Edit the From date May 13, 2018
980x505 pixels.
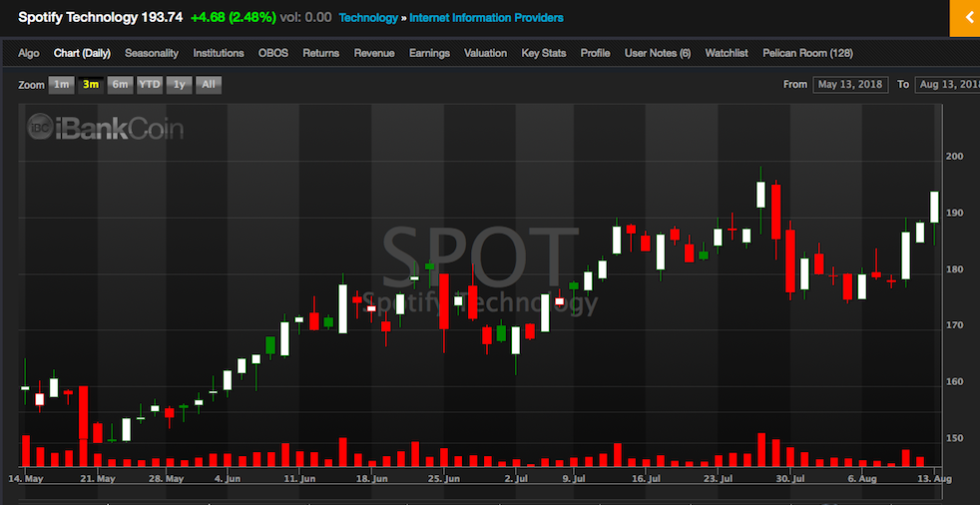pyautogui.click(x=850, y=85)
